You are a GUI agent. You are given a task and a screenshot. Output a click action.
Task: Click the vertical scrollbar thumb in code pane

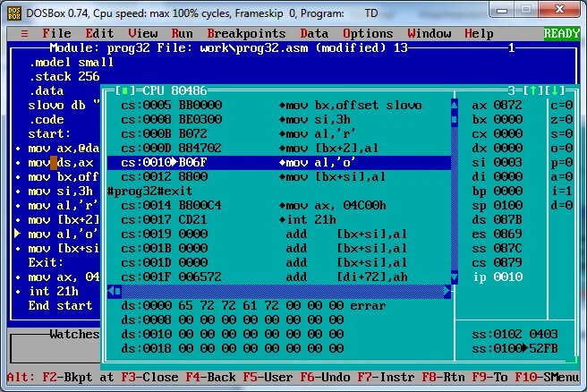coord(454,120)
